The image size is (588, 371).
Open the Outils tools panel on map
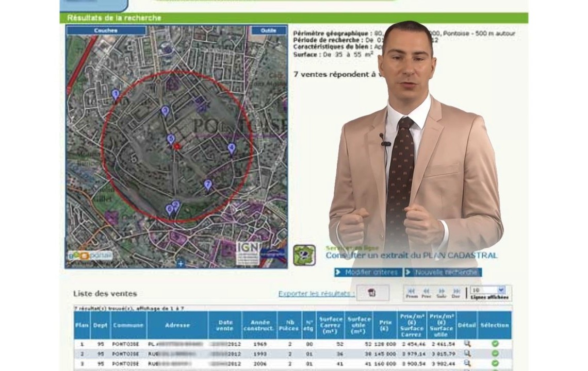click(x=269, y=31)
